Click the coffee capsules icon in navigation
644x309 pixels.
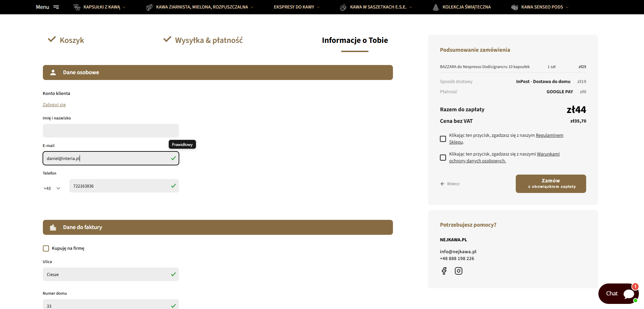point(77,7)
